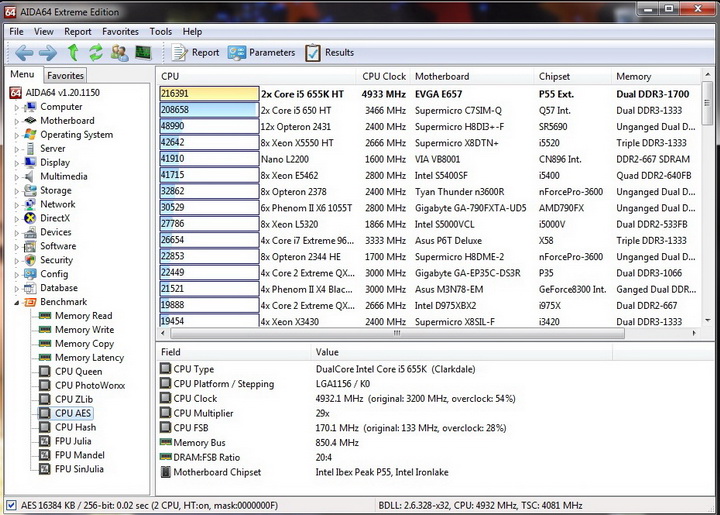
Task: Click the back navigation arrow
Action: click(22, 53)
